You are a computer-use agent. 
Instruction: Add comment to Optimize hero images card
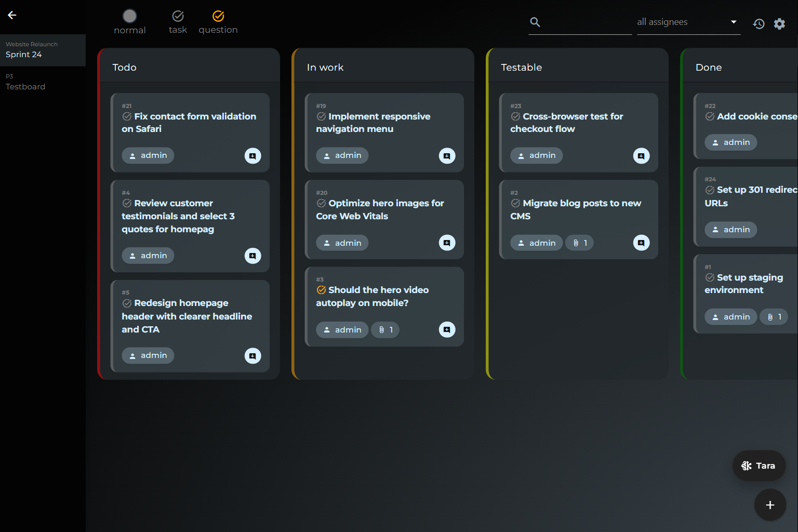447,243
